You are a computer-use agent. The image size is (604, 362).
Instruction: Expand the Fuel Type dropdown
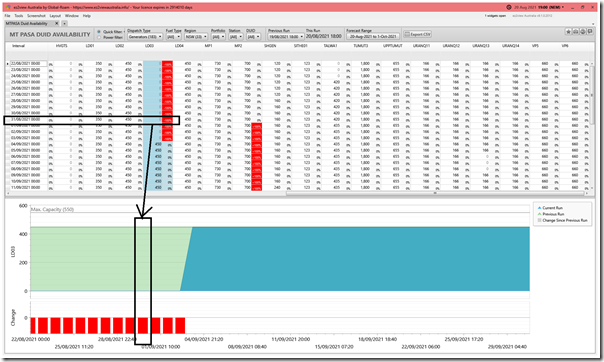(x=173, y=37)
